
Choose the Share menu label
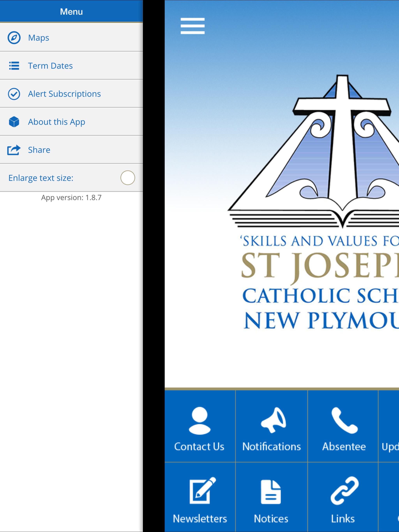pos(39,150)
